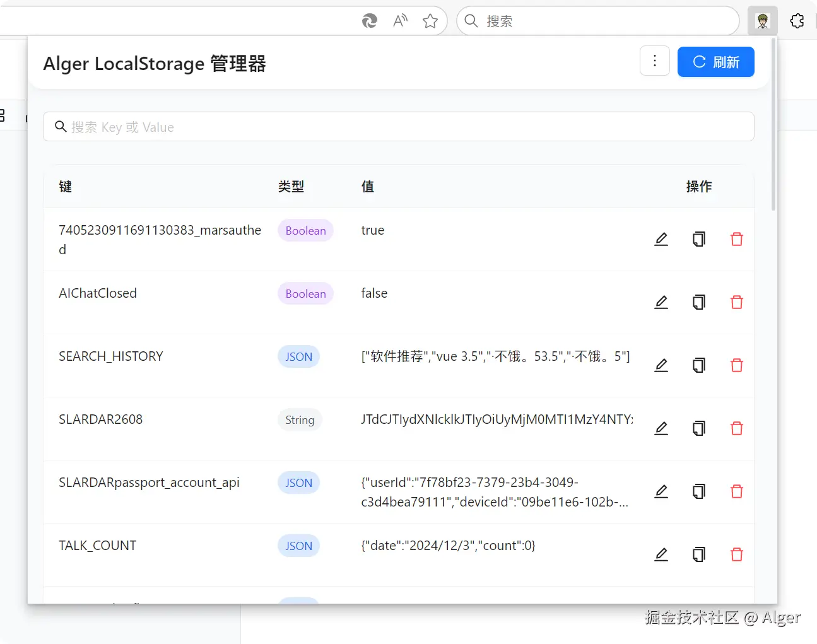Edit the TALK_COUNT entry
The height and width of the screenshot is (644, 817).
[661, 554]
